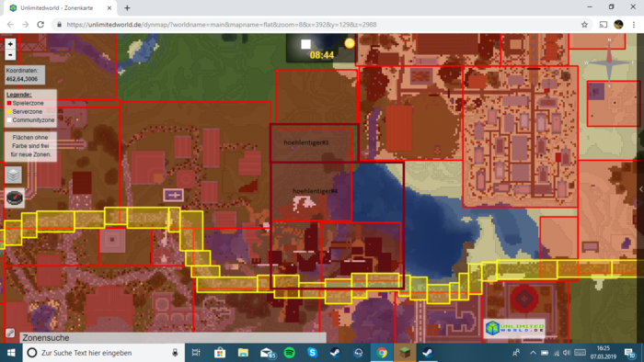Expand the side panel chevron on right edge
Viewport: 644px width, 362px height.
640,189
